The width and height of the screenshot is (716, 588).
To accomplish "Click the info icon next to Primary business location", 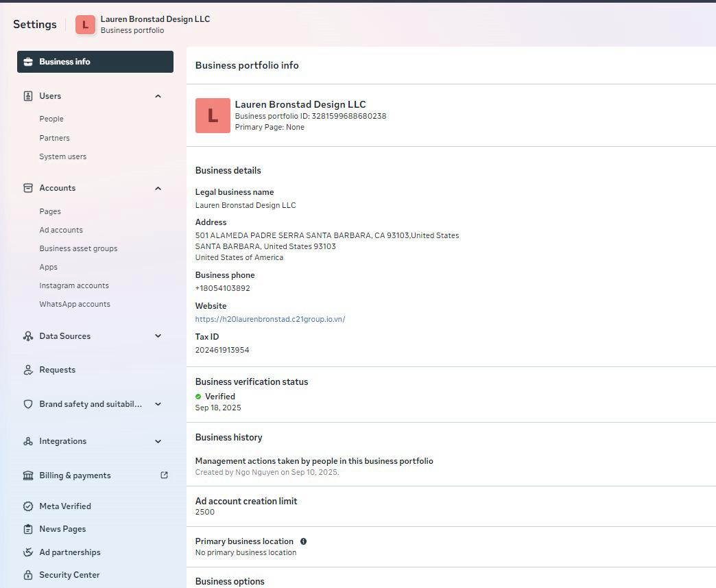I will [x=303, y=541].
